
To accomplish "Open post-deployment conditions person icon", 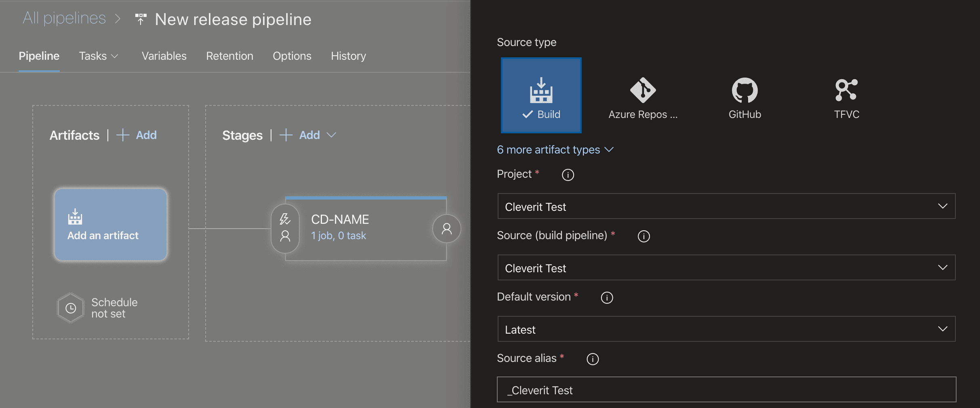I will tap(446, 229).
